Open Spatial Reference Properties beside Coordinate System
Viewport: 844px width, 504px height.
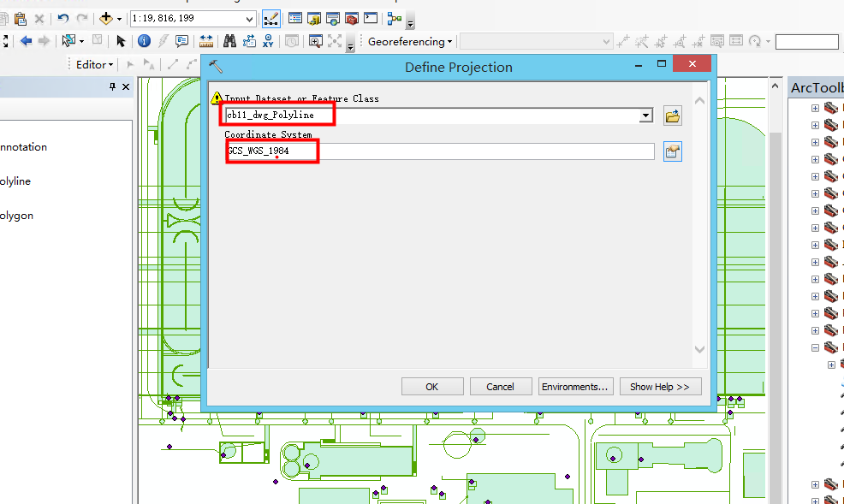click(673, 151)
